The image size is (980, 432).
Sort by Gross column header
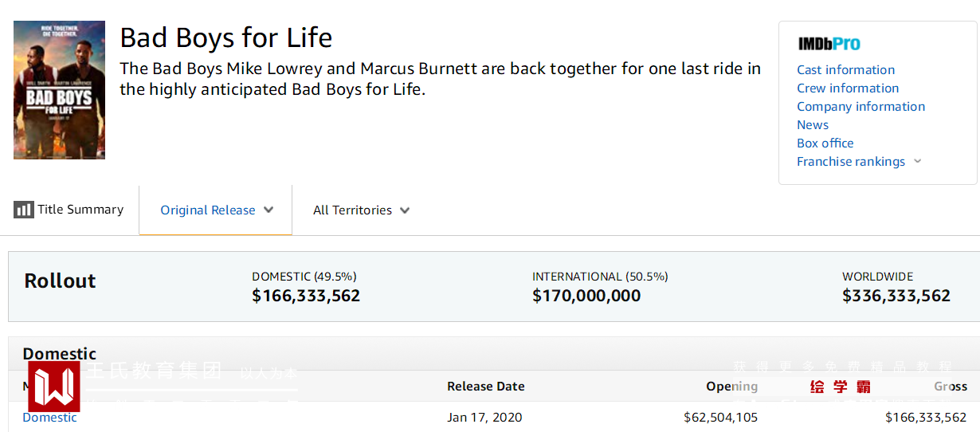(x=950, y=387)
